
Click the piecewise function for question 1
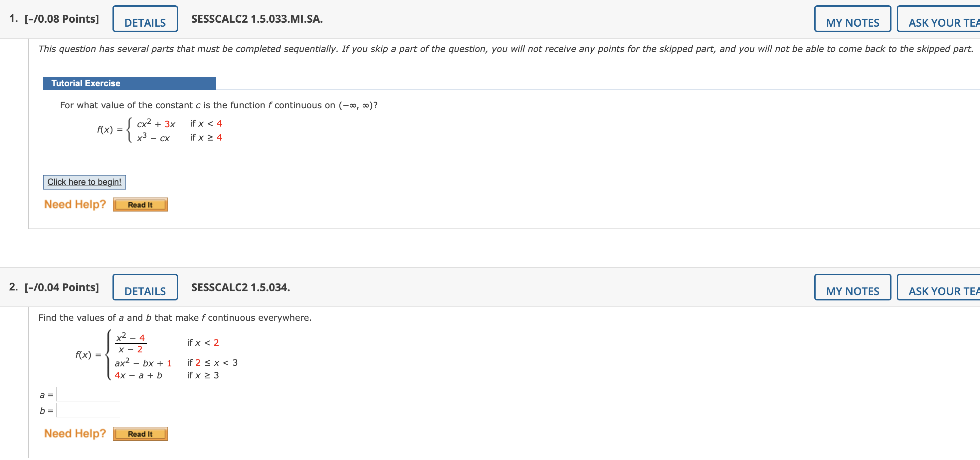[x=160, y=130]
